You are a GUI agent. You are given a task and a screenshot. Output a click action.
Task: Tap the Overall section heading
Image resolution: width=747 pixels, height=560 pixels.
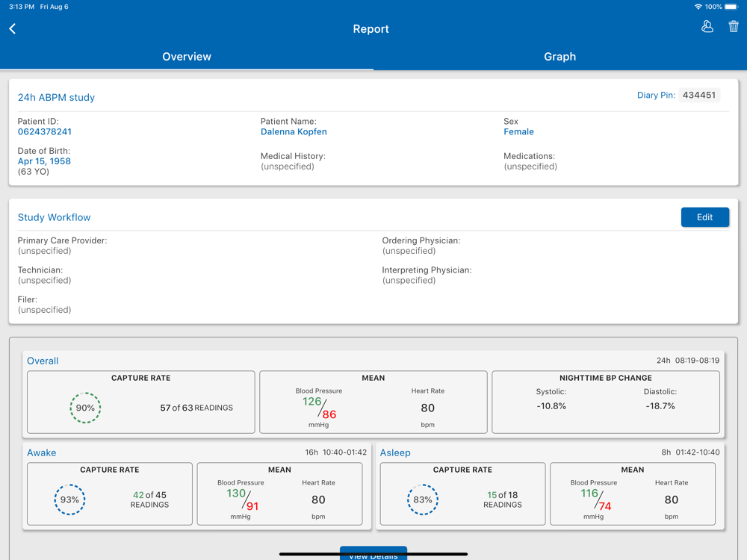tap(43, 361)
